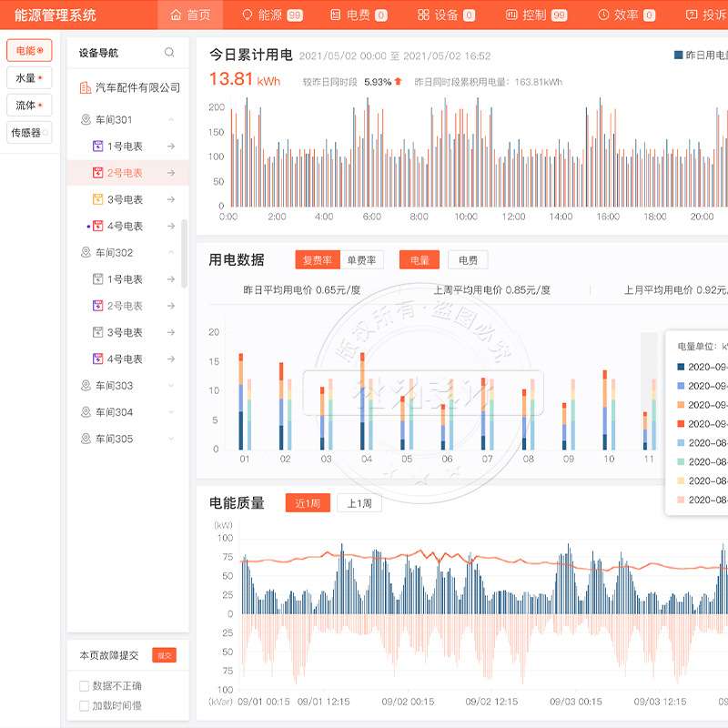
Task: Switch to 复费率 rate mode
Action: 318,260
